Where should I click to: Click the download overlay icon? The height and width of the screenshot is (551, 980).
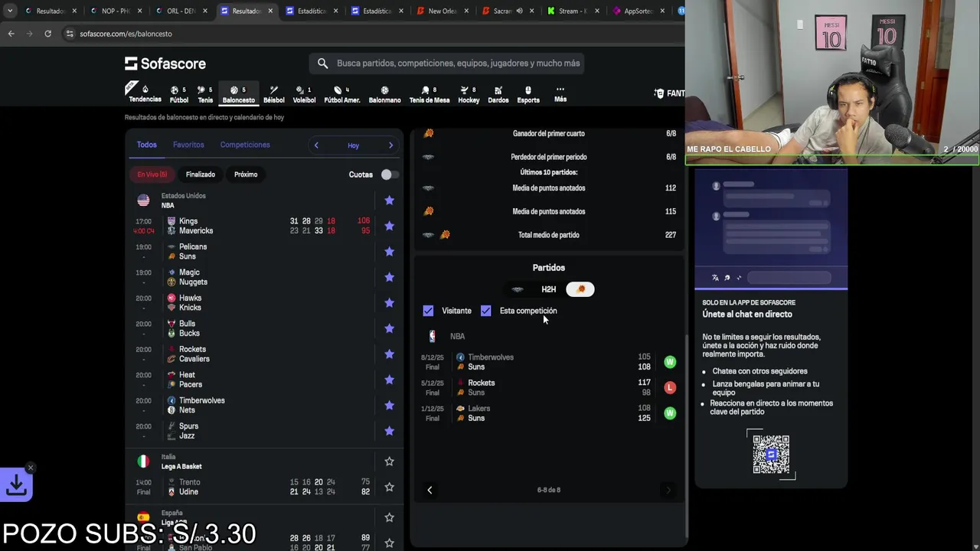(16, 484)
